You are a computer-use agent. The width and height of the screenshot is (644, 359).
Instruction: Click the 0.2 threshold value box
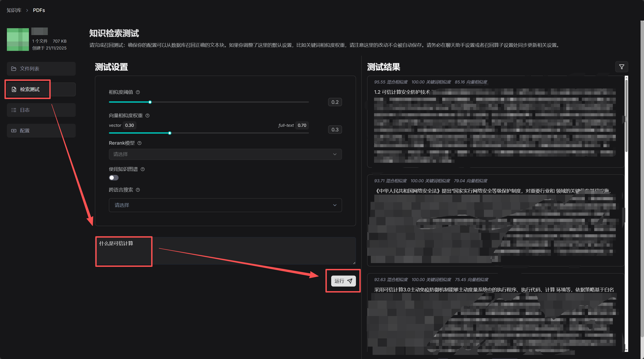coord(335,102)
